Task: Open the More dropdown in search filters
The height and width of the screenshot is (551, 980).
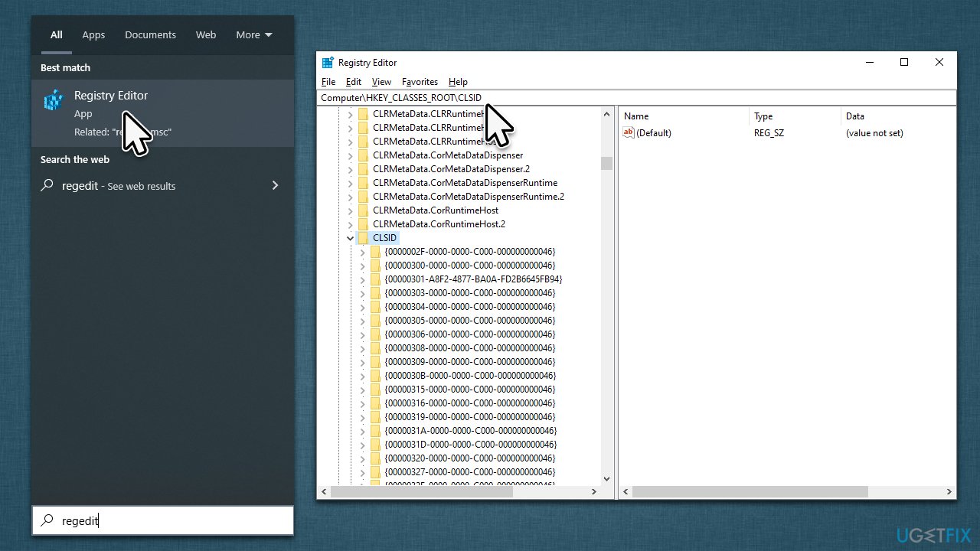Action: click(x=254, y=35)
